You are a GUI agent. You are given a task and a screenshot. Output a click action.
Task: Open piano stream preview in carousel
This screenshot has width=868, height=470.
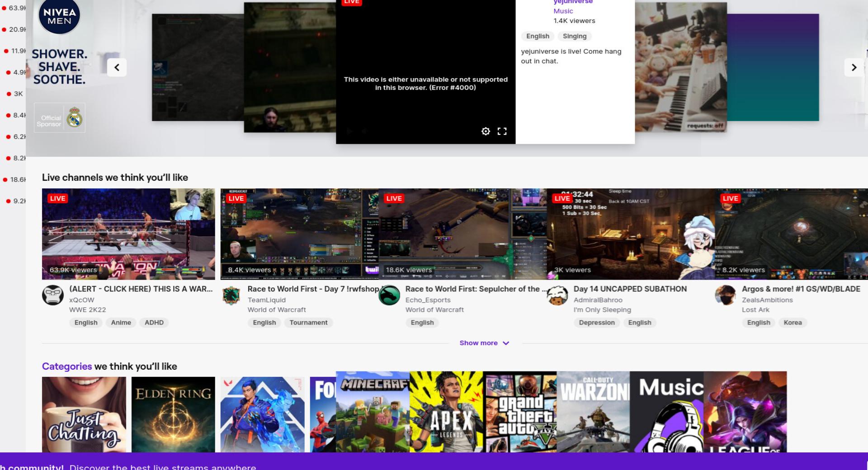681,67
